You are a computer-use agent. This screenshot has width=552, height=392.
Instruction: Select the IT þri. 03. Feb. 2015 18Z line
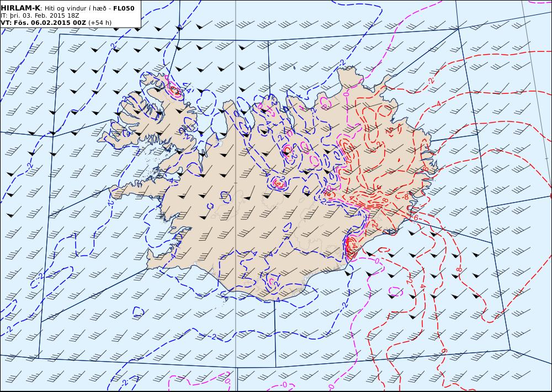coord(40,16)
